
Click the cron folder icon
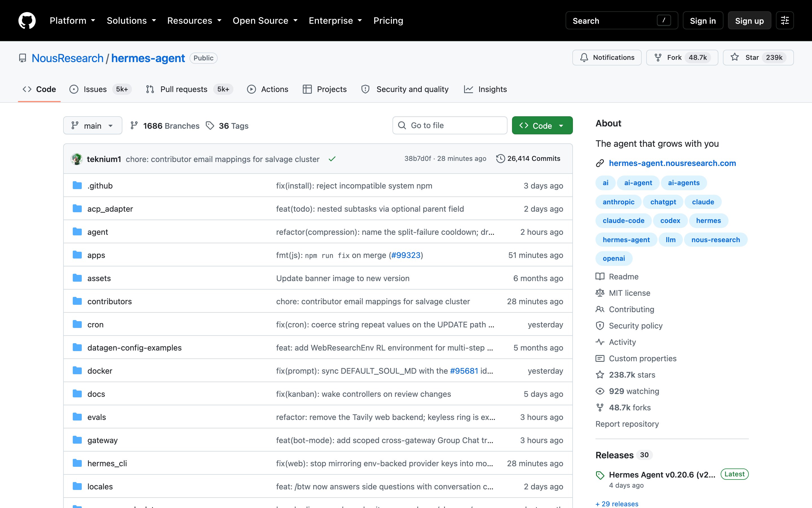[x=77, y=325]
